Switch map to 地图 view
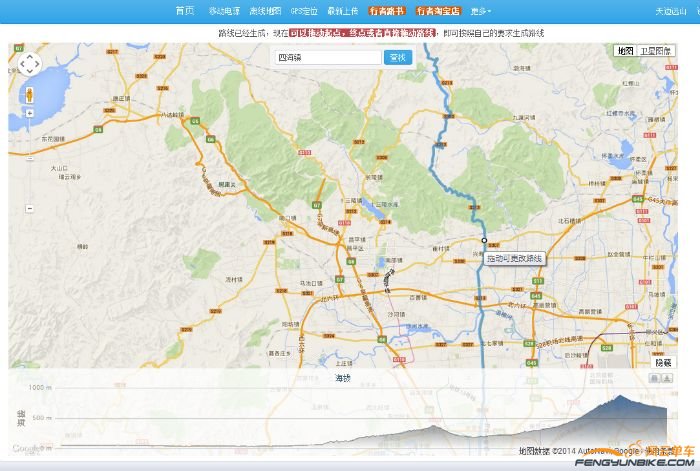Viewport: 700px width, 471px height. [625, 50]
